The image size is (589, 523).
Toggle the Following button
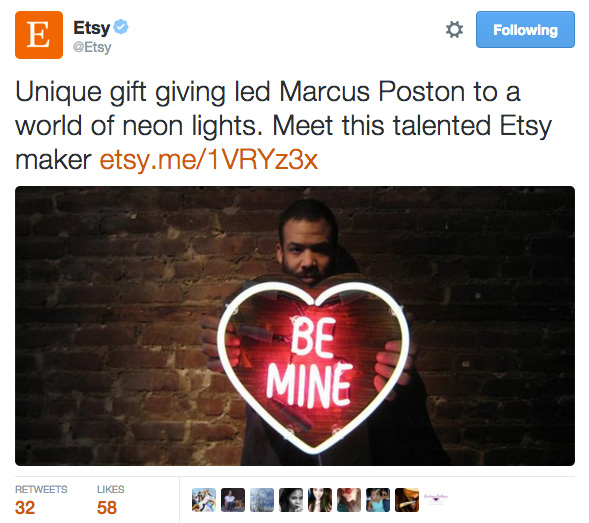coord(525,30)
